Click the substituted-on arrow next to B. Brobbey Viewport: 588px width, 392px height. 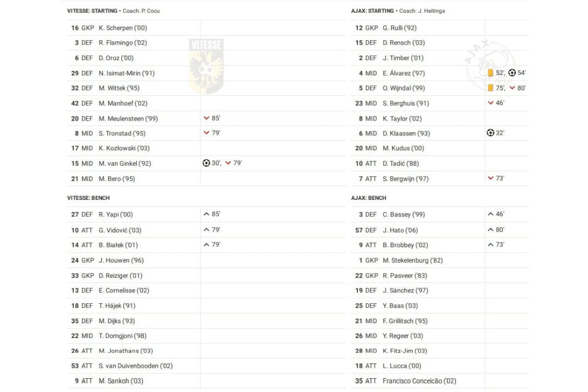491,244
